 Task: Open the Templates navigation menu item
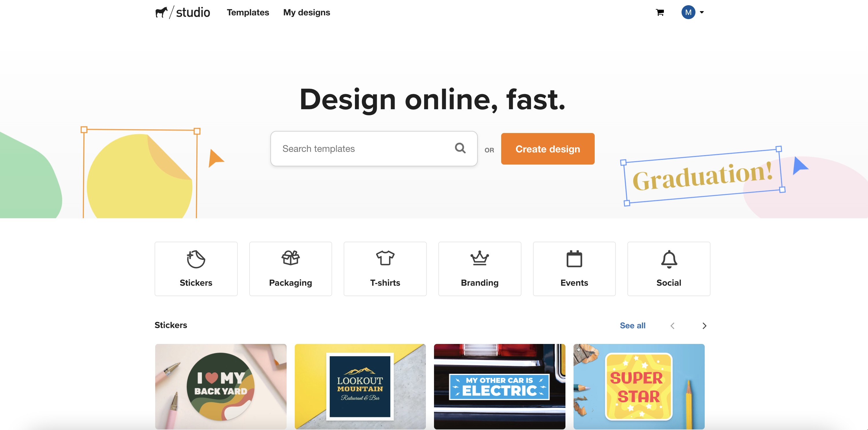click(248, 12)
